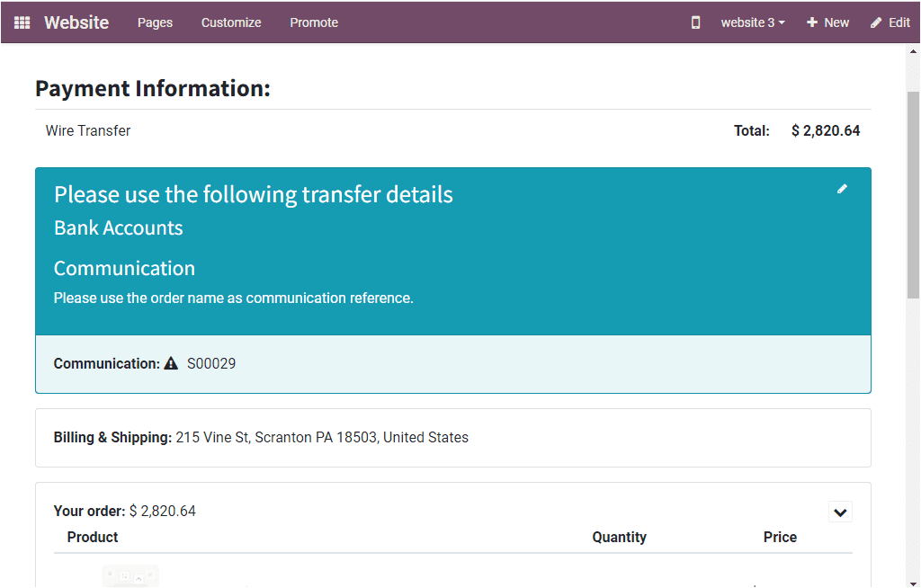Screen dimensions: 921x588
Task: Open the Promote menu
Action: click(x=313, y=22)
